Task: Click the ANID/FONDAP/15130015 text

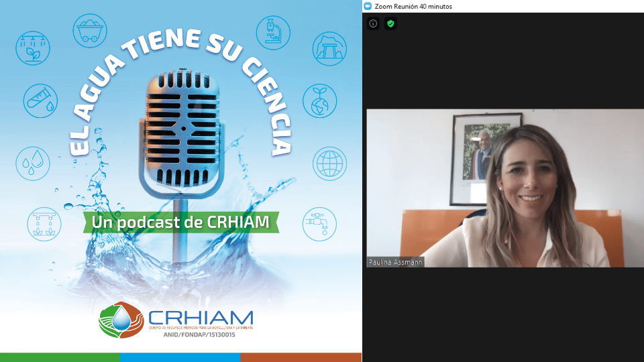Action: click(x=199, y=335)
